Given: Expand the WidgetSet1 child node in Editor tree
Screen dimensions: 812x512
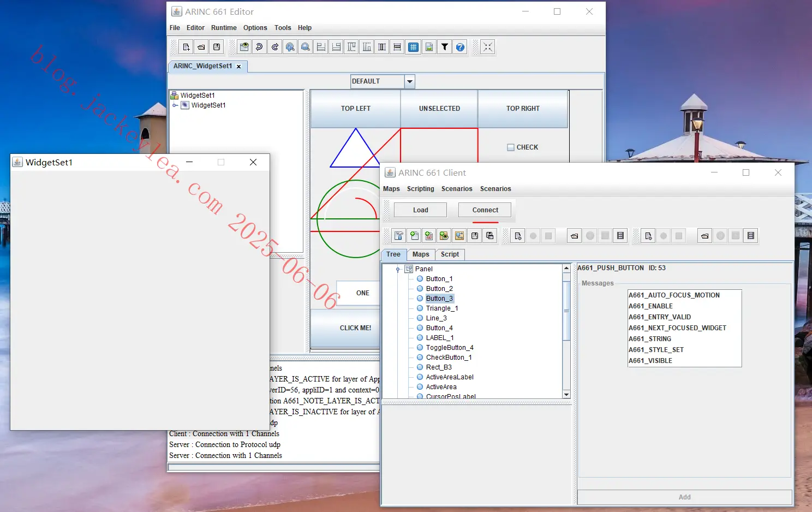Looking at the screenshot, I should 175,105.
